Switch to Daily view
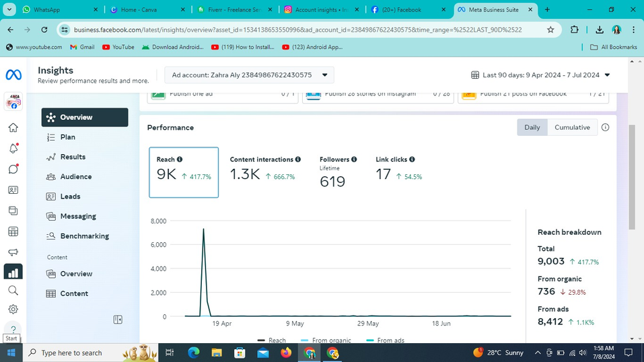The width and height of the screenshot is (644, 362). pyautogui.click(x=532, y=127)
